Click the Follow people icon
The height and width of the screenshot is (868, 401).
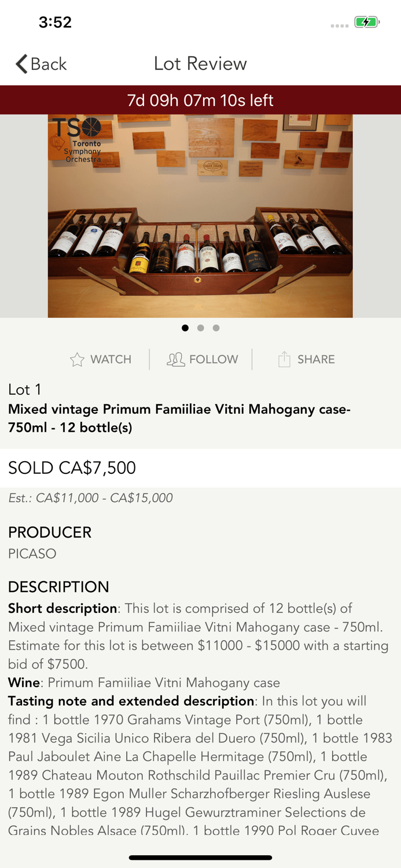coord(176,360)
